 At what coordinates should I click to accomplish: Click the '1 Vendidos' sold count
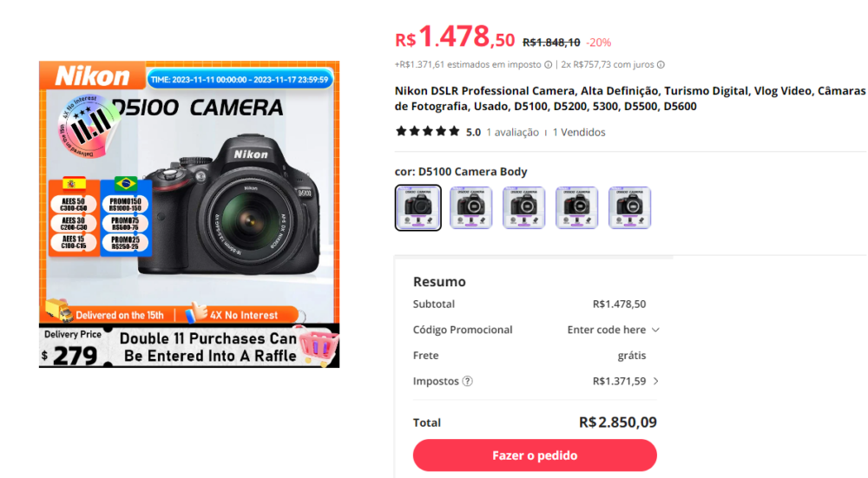(579, 133)
